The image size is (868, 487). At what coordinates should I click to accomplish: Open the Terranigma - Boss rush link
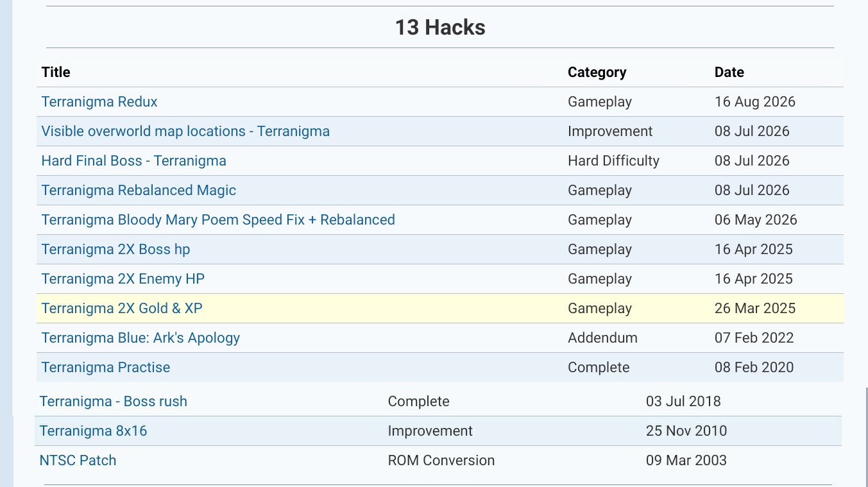tap(114, 401)
